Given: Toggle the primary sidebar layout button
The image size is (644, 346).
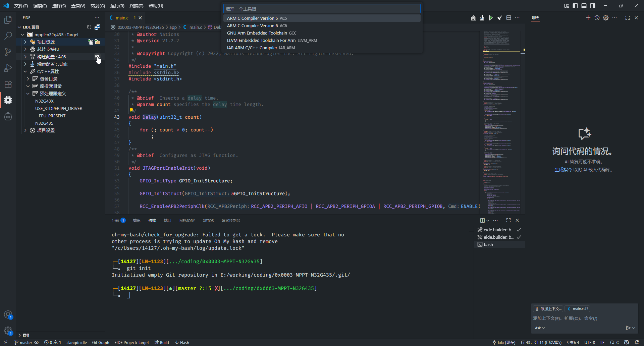Looking at the screenshot, I should (575, 6).
